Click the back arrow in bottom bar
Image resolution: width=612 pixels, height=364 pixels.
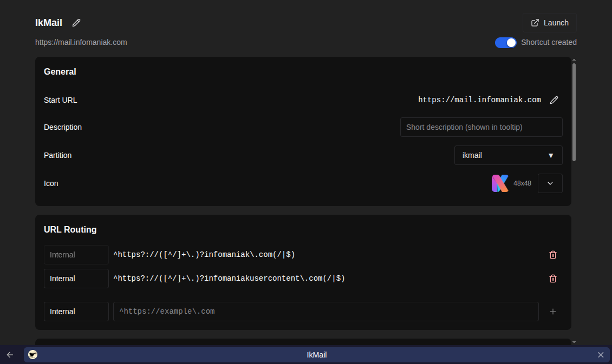(x=10, y=355)
